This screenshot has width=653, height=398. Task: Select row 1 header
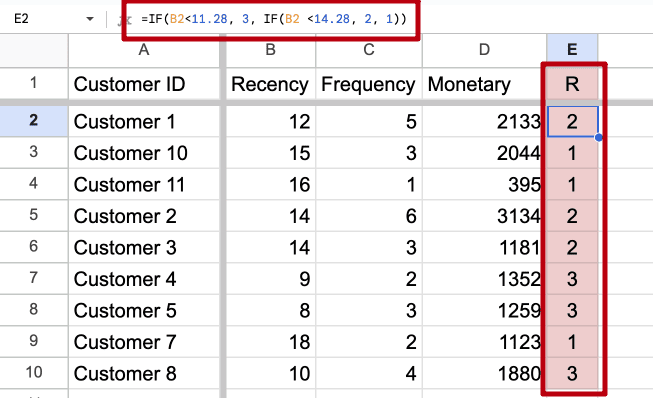pyautogui.click(x=34, y=83)
